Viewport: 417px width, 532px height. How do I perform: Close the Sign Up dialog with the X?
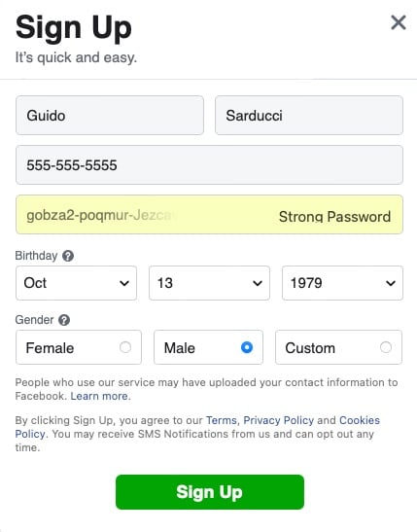[399, 22]
